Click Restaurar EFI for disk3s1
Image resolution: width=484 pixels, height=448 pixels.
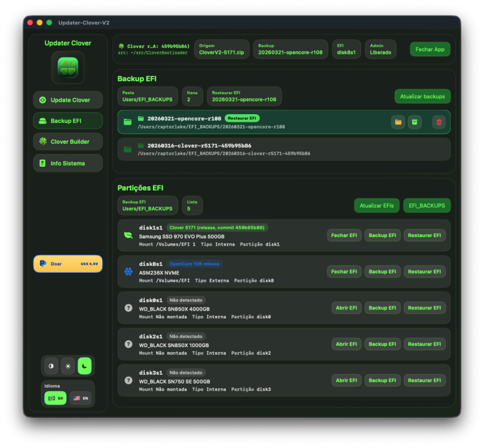coord(424,381)
